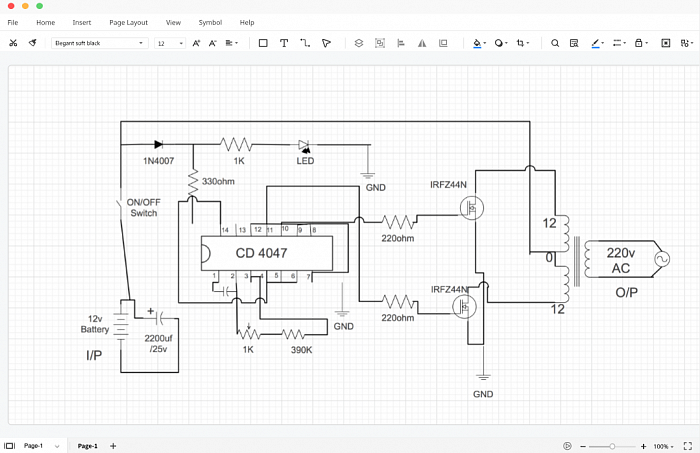Image resolution: width=700 pixels, height=453 pixels.
Task: Open the font name dropdown
Action: point(100,43)
